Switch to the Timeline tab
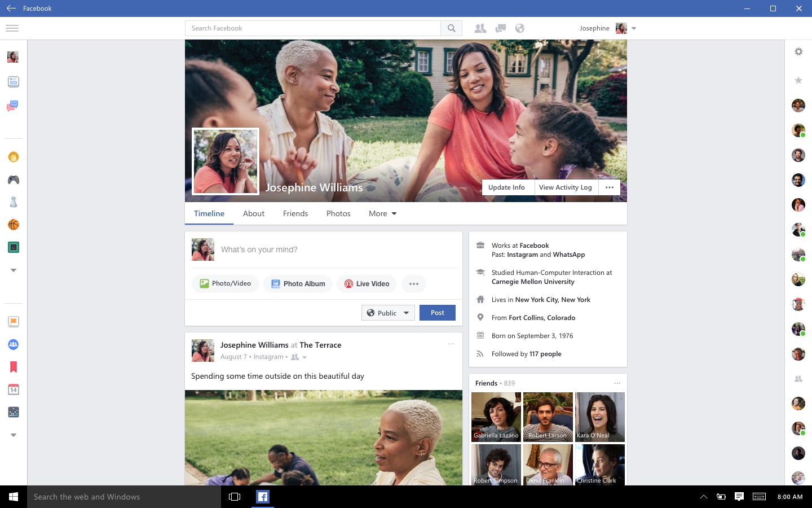This screenshot has width=812, height=508. tap(209, 213)
